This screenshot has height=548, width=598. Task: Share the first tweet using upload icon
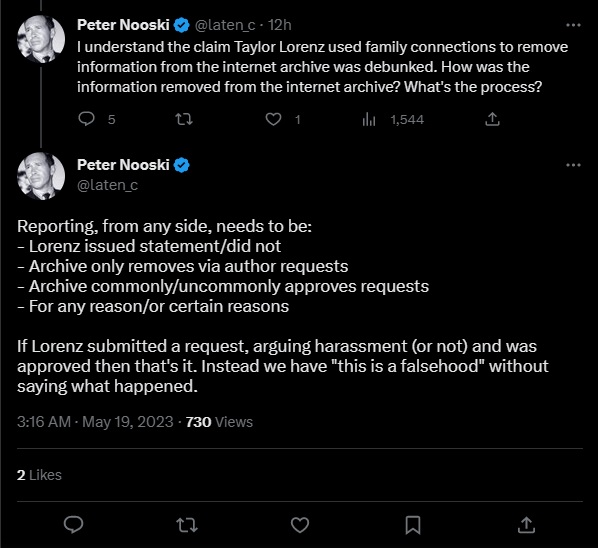click(x=492, y=119)
